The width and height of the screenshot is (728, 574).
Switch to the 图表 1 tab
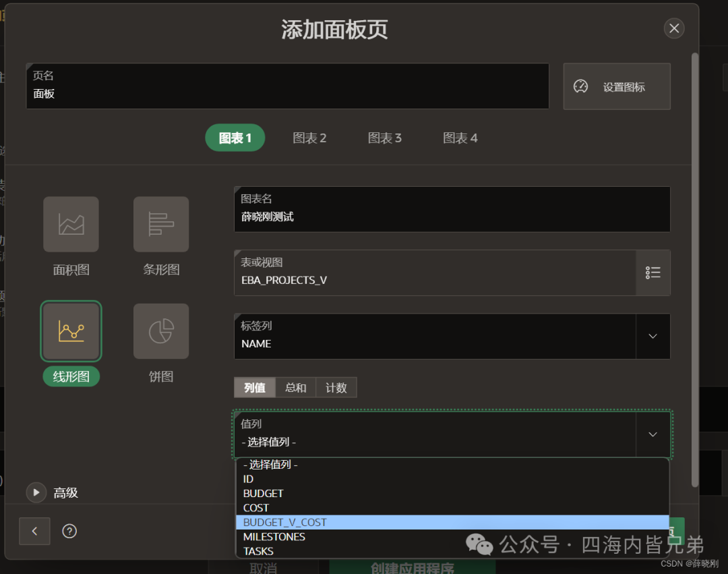235,138
